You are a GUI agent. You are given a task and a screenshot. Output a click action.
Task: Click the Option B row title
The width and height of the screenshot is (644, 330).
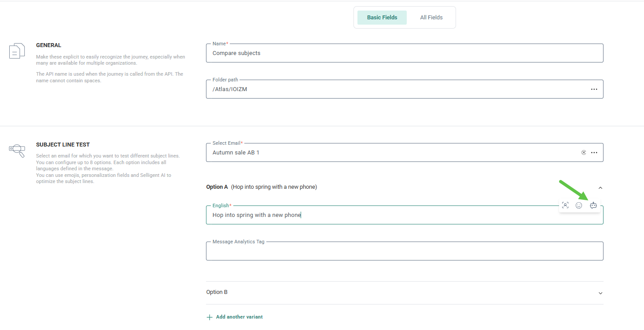[x=217, y=292]
